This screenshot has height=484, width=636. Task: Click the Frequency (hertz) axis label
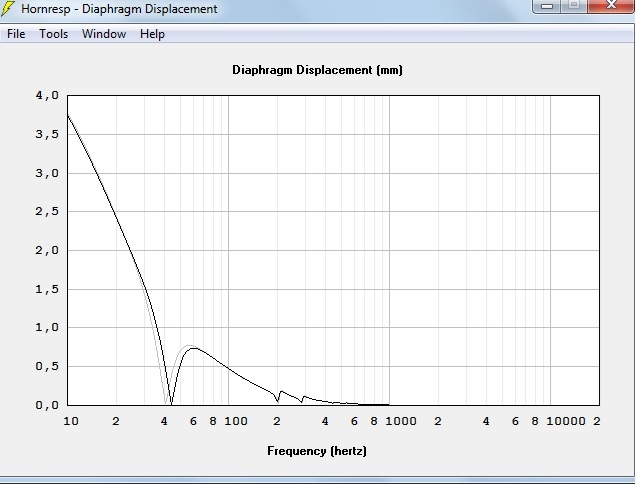tap(317, 451)
